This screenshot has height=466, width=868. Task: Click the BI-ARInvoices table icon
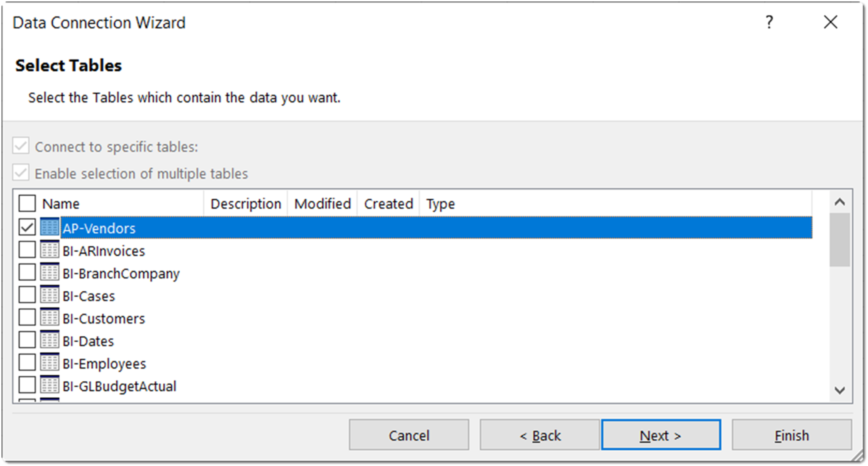(50, 251)
